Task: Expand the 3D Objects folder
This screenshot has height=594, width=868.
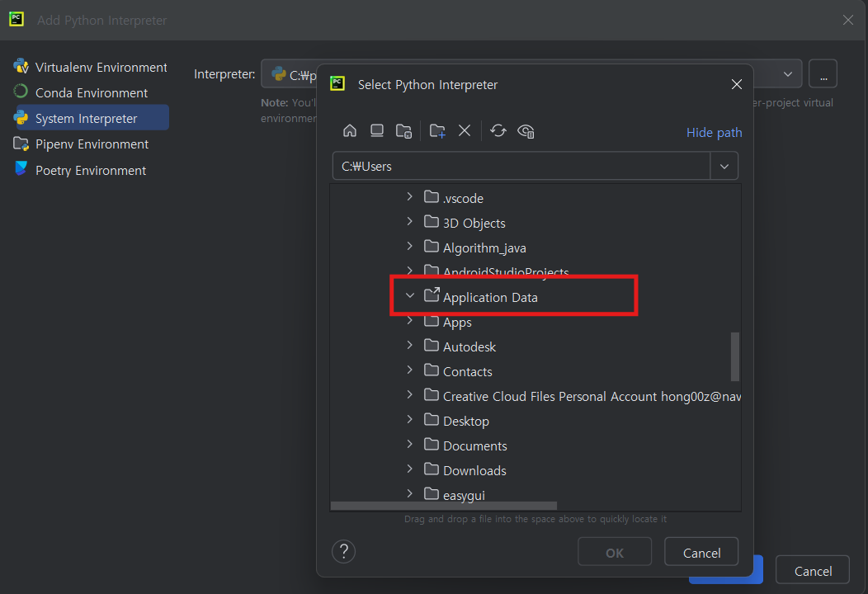Action: 409,221
